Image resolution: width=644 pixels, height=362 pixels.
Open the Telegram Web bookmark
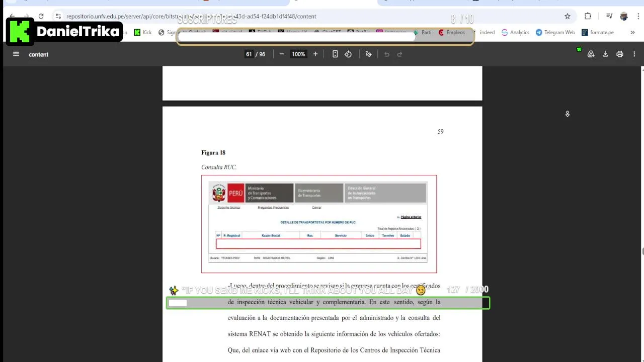(555, 32)
